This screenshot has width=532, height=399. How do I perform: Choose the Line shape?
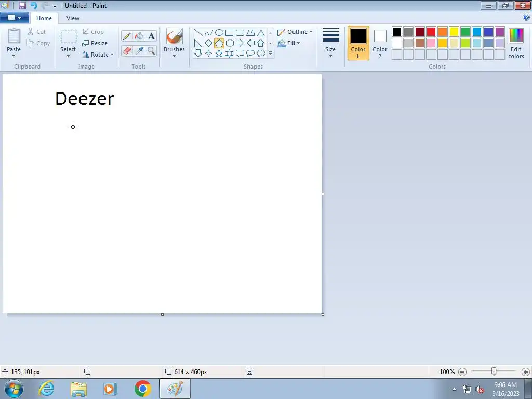pos(198,33)
